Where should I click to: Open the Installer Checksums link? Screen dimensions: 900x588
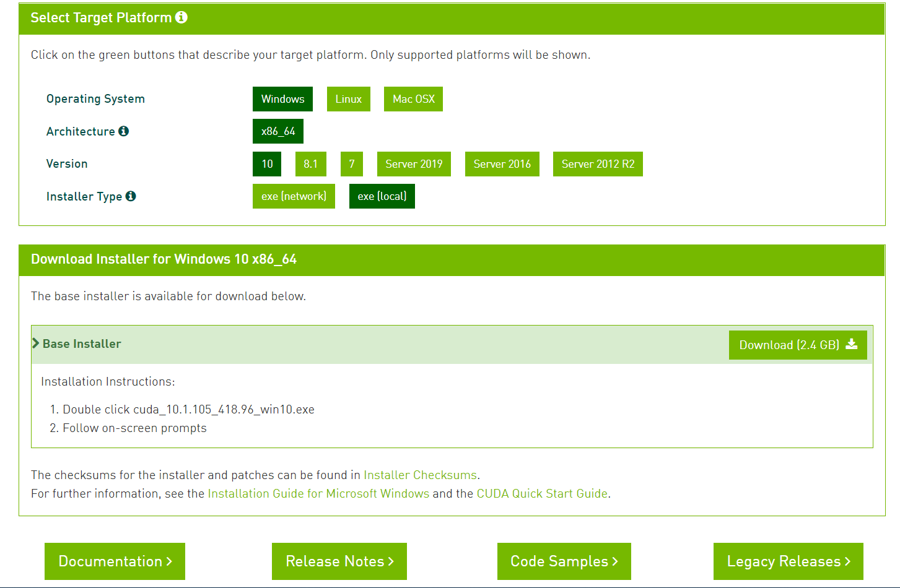pyautogui.click(x=420, y=475)
